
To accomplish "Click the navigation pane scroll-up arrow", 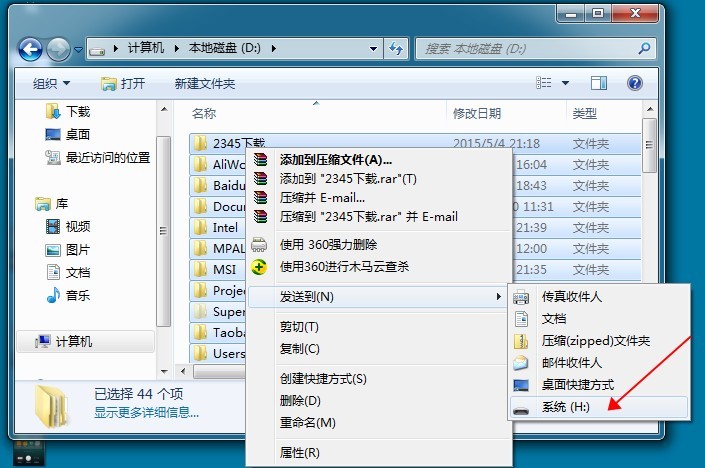I will tap(164, 109).
